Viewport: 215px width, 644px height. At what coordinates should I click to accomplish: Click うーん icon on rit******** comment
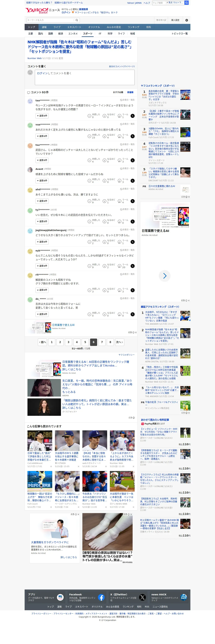120,290
